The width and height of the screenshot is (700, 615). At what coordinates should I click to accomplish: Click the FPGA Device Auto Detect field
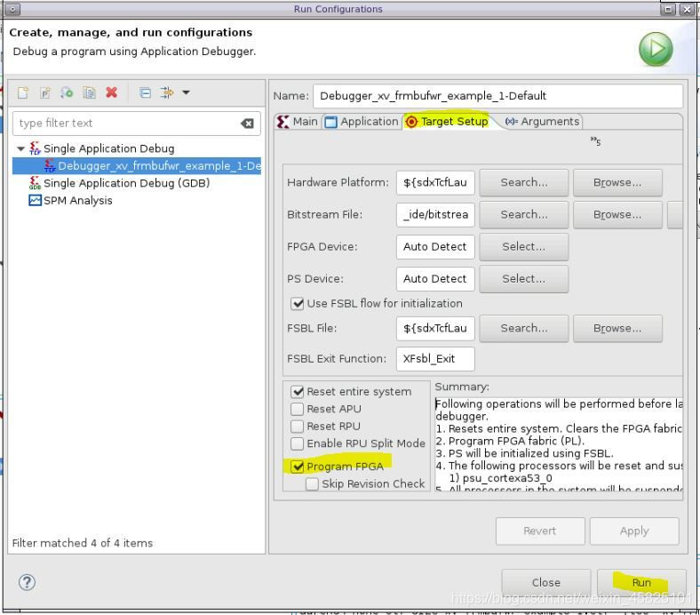tap(435, 247)
